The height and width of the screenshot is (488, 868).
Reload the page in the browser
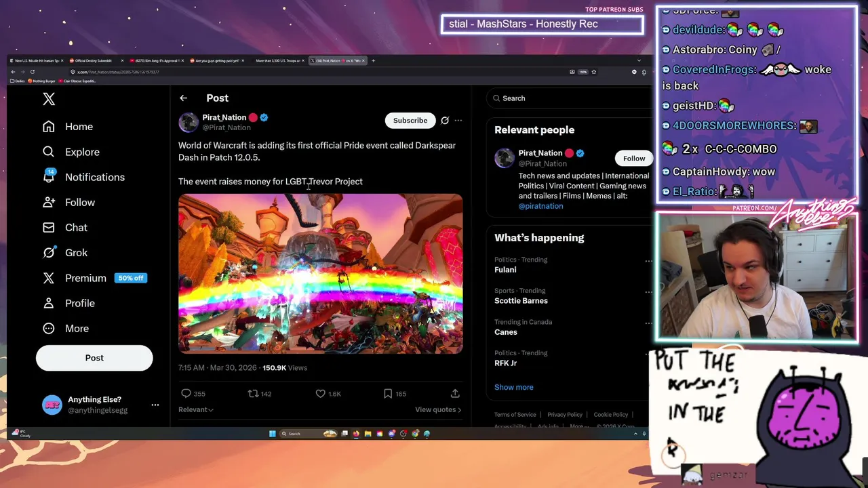pos(32,72)
